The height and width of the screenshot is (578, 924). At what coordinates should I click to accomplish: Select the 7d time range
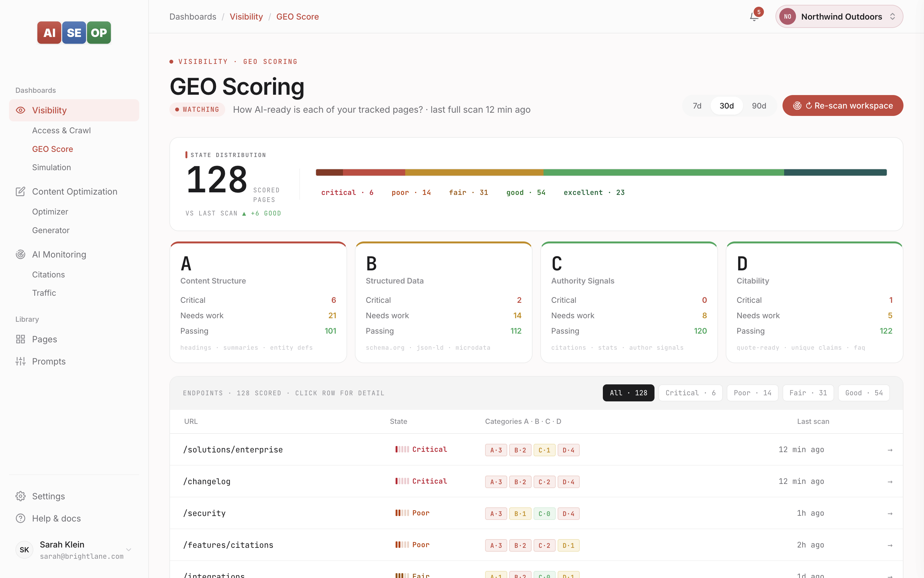pos(697,106)
